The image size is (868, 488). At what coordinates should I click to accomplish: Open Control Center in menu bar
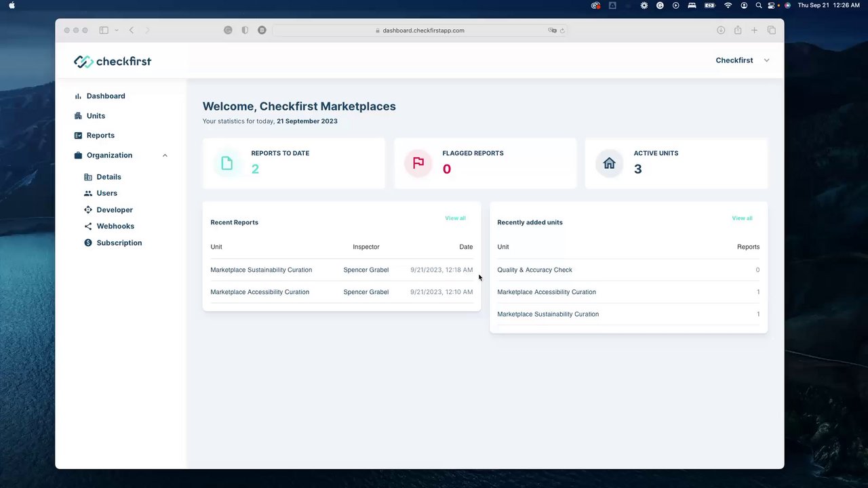[x=772, y=5]
